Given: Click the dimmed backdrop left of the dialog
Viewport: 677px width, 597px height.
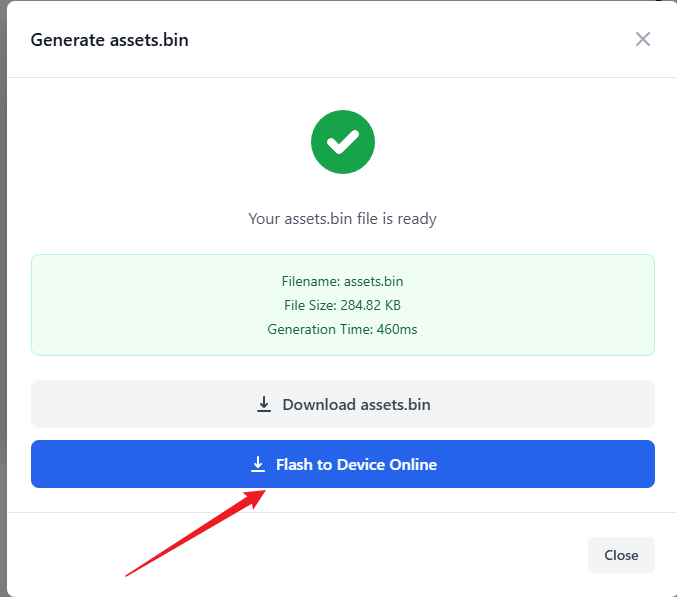Looking at the screenshot, I should pyautogui.click(x=3, y=300).
